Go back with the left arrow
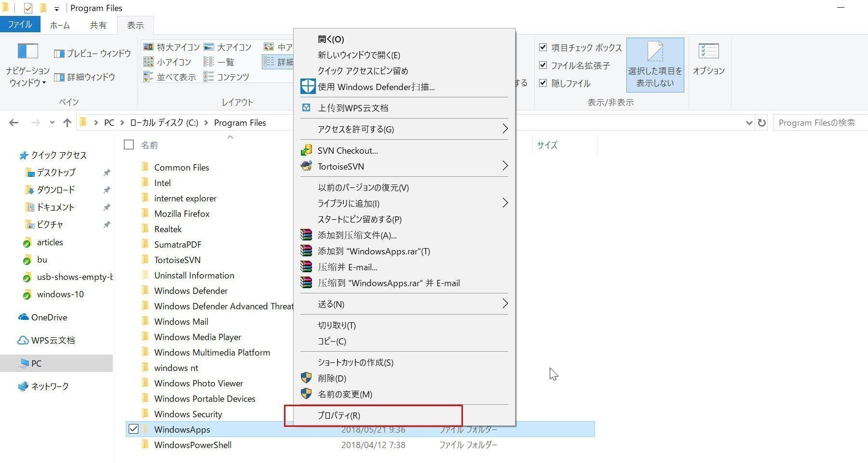868x463 pixels. point(14,123)
